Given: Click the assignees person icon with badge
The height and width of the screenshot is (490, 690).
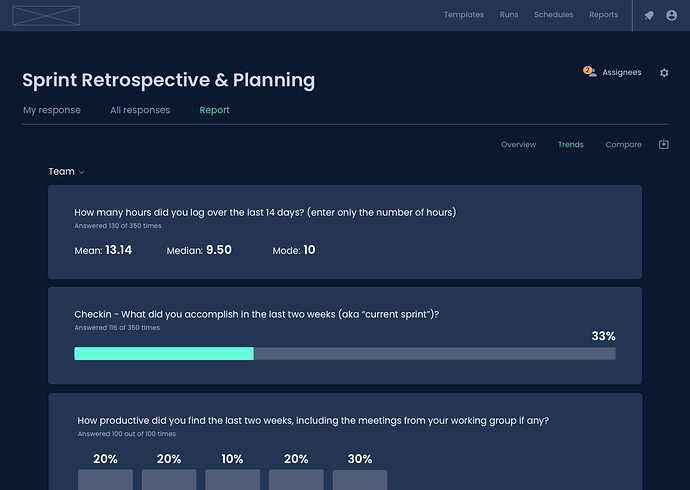Looking at the screenshot, I should pyautogui.click(x=590, y=72).
